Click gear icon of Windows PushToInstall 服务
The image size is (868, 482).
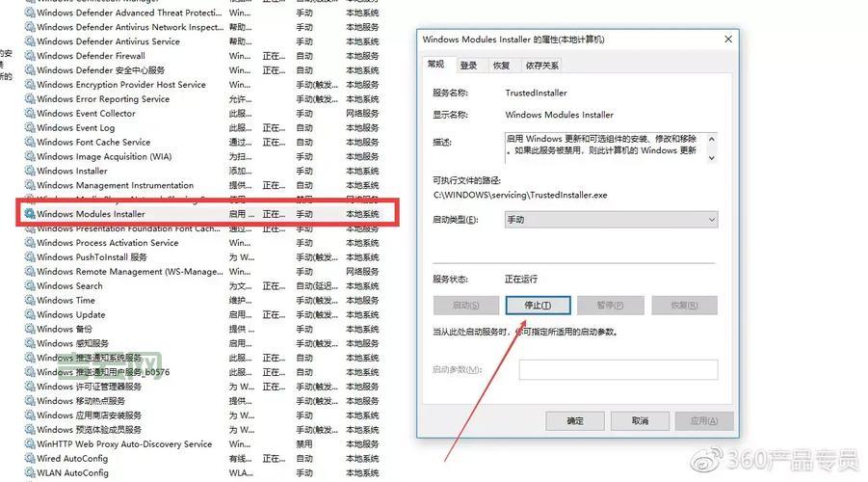point(30,257)
